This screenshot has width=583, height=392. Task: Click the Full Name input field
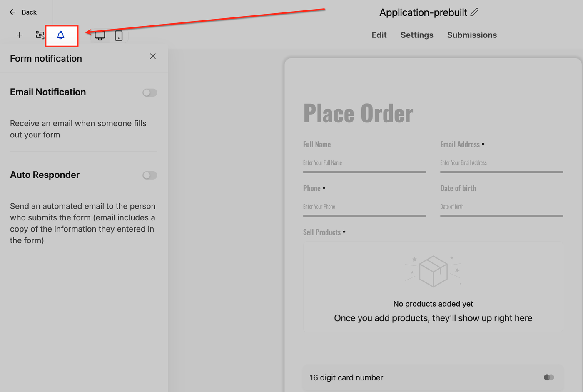[x=364, y=163]
